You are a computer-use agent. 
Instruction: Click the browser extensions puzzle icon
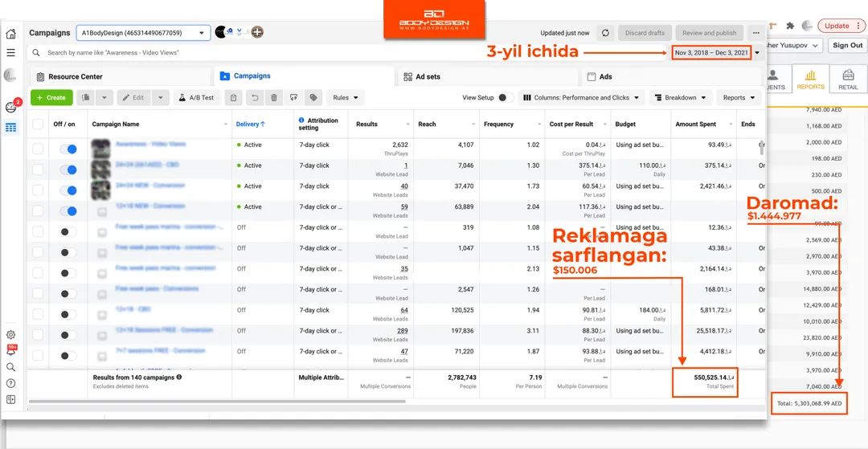click(790, 26)
